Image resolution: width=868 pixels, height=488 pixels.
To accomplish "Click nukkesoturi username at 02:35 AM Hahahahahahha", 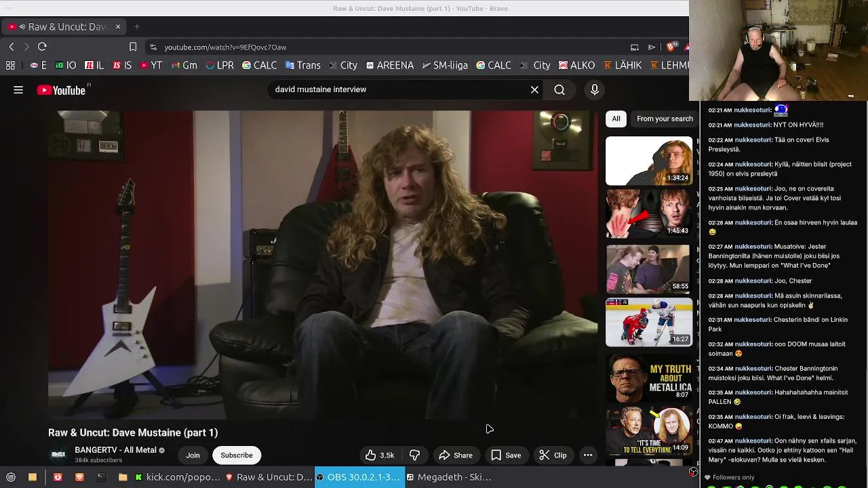I will (x=753, y=392).
